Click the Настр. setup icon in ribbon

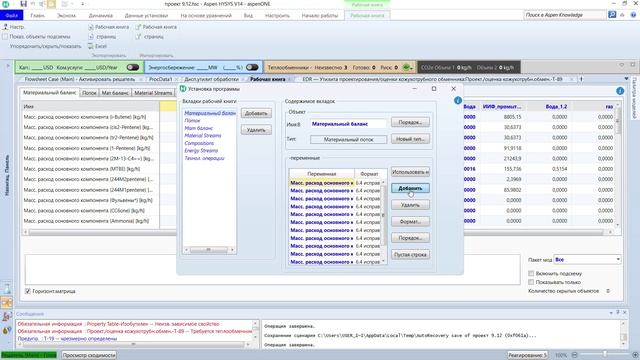[x=13, y=27]
